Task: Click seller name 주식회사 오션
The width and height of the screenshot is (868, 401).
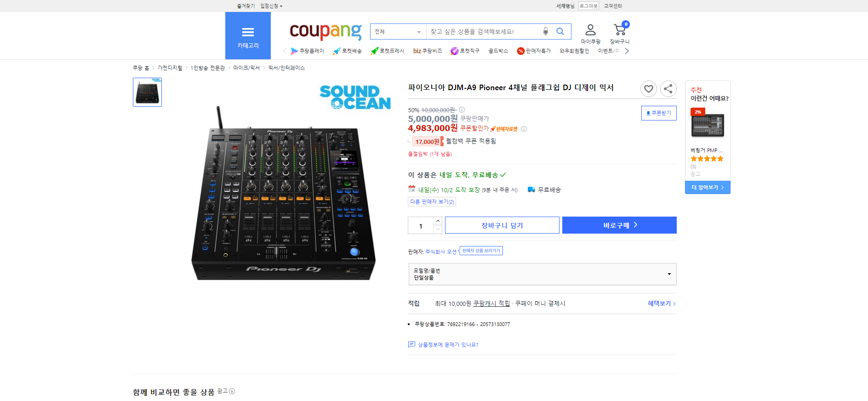Action: (441, 252)
